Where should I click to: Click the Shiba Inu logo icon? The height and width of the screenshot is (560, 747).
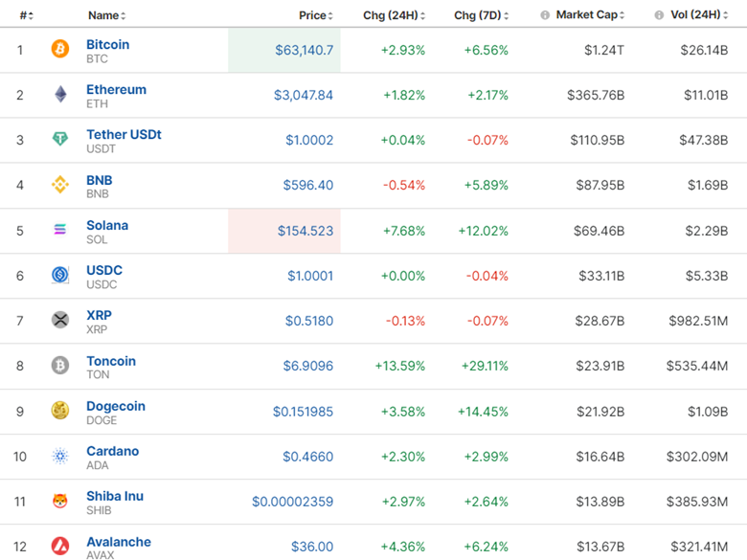(60, 501)
